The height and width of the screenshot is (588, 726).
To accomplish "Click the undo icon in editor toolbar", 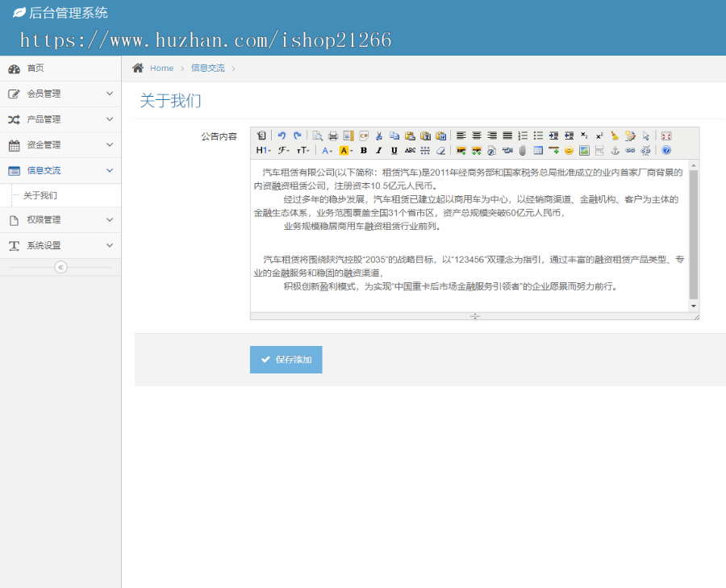I will pos(282,136).
